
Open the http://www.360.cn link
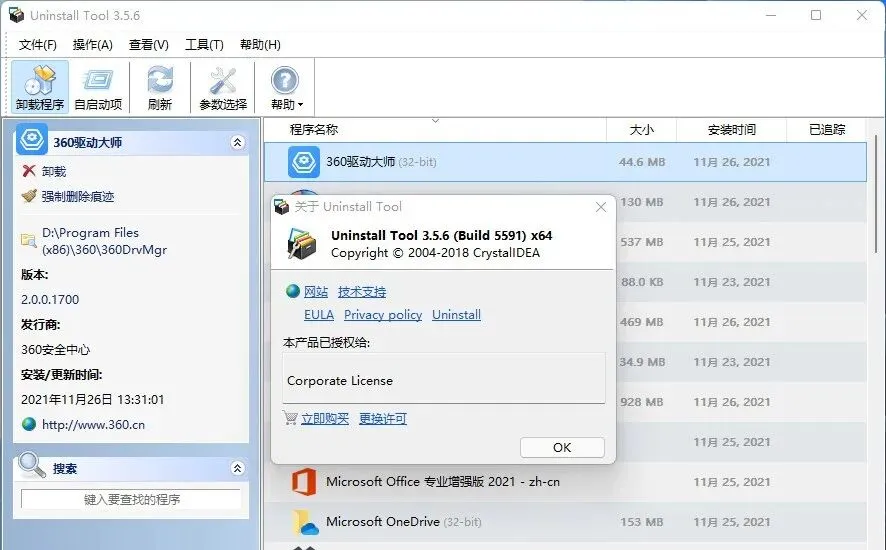[93, 425]
